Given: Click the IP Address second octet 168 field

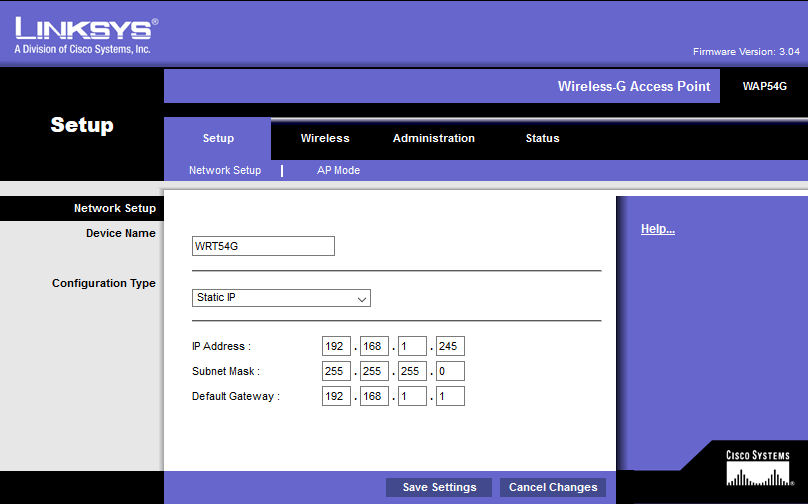Looking at the screenshot, I should [374, 346].
